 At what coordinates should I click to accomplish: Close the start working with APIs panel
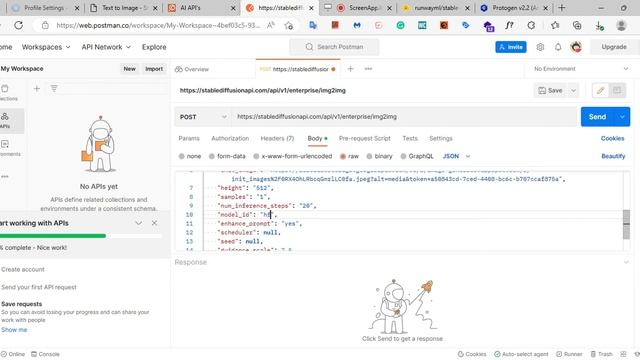coord(154,223)
